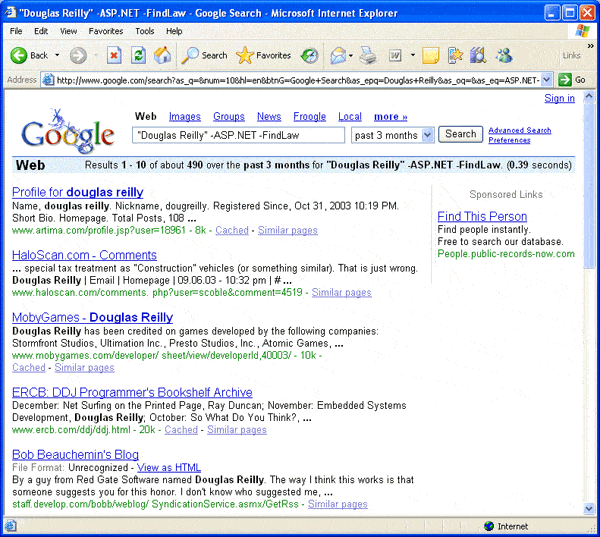Screen dimensions: 600x537
Task: Open 'Bob Beauchemin's Blog' result
Action: coord(75,455)
